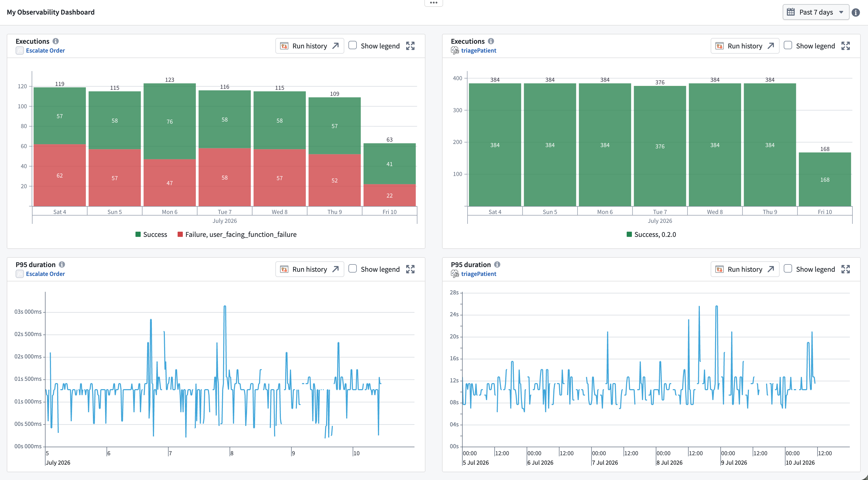Open the Past 7 days date range dropdown

pos(815,12)
